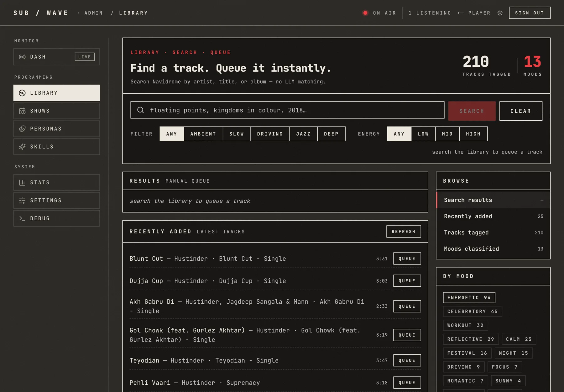Click the Settings sliders icon
564x392 pixels.
pyautogui.click(x=22, y=201)
